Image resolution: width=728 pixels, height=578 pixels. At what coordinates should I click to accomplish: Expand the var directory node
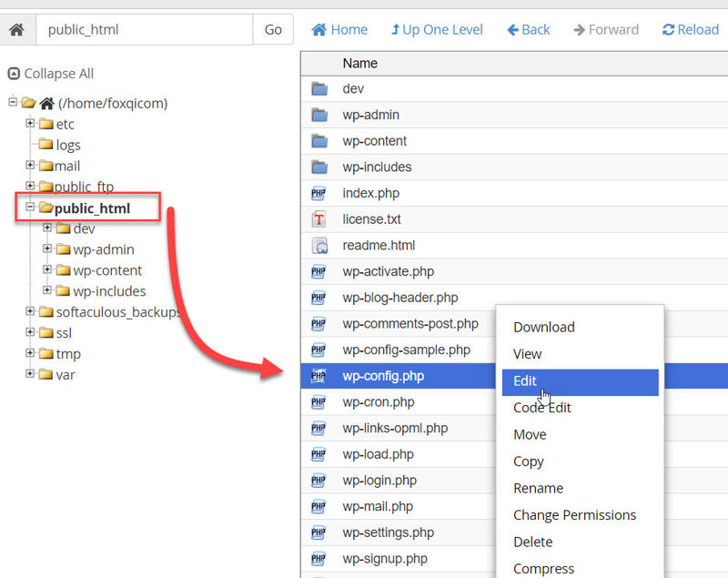point(28,374)
